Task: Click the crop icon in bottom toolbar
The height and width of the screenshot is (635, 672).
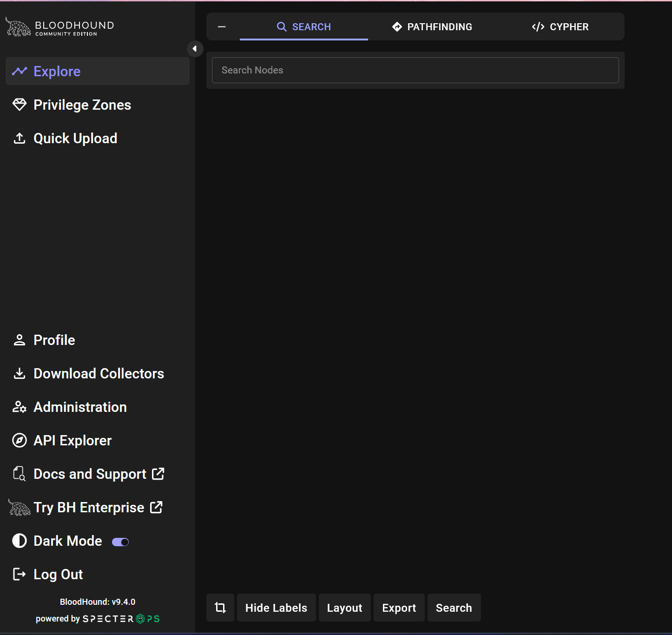Action: point(220,608)
